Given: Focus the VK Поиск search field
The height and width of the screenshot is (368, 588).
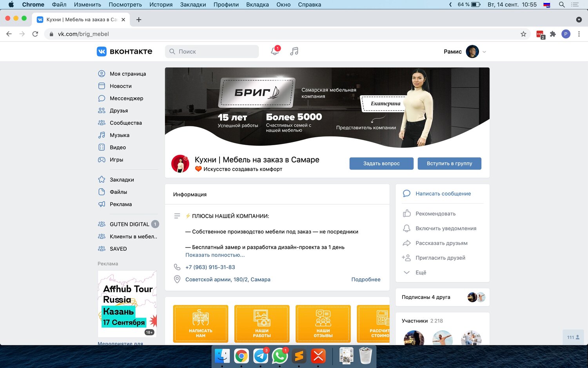Looking at the screenshot, I should coord(212,51).
